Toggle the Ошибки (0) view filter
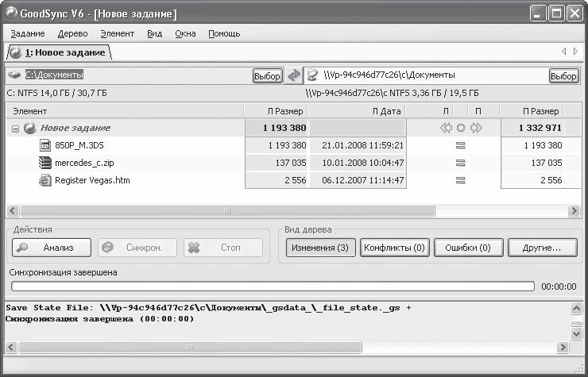The image size is (588, 377). pyautogui.click(x=468, y=248)
